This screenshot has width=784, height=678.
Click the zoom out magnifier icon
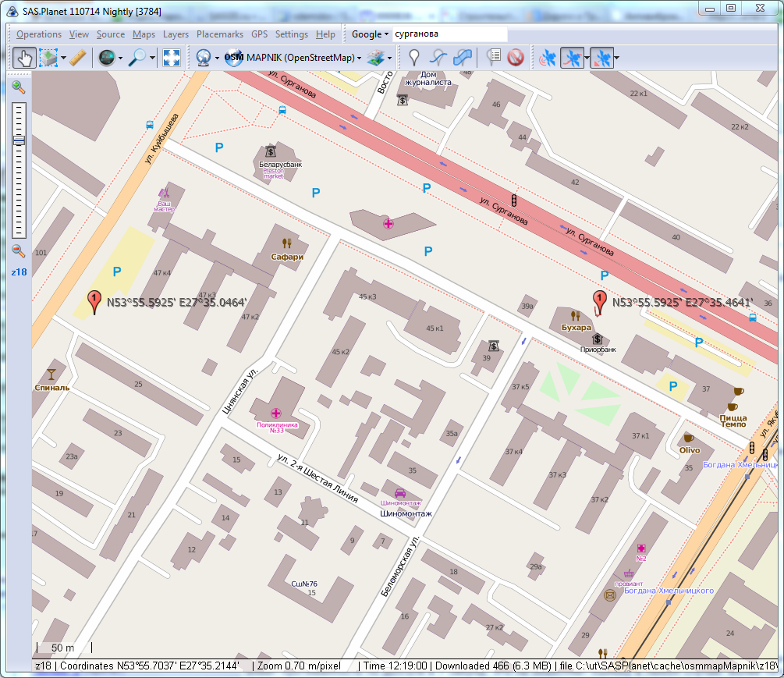[x=19, y=251]
